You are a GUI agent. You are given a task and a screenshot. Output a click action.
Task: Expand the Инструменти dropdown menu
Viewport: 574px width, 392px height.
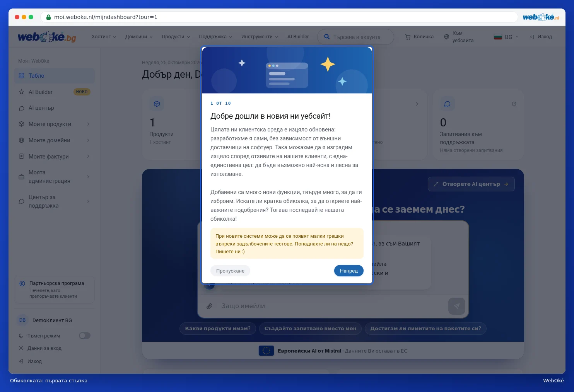260,37
